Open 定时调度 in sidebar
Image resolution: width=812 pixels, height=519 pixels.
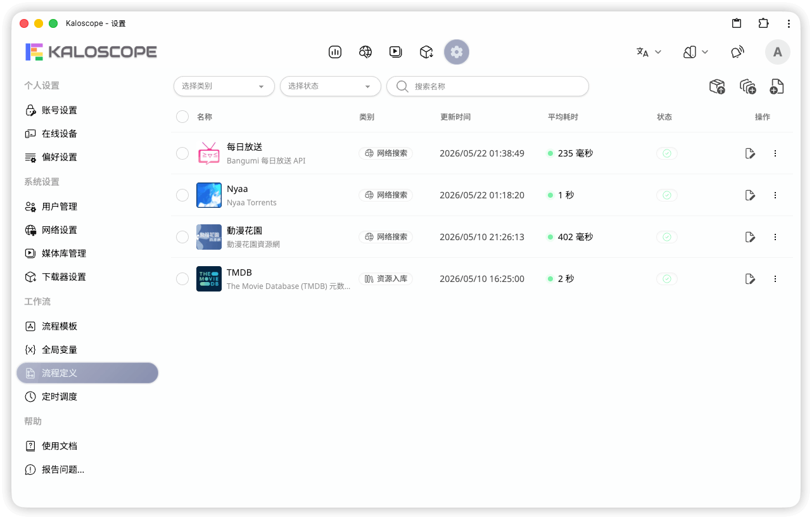87,397
